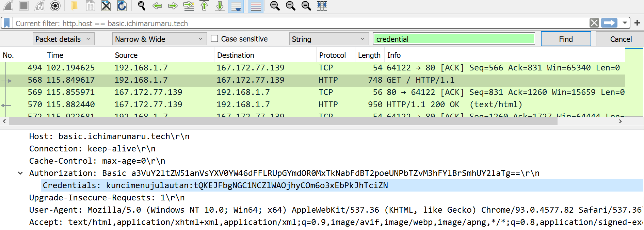The image size is (644, 230).
Task: Click into the display filter field
Action: 301,23
